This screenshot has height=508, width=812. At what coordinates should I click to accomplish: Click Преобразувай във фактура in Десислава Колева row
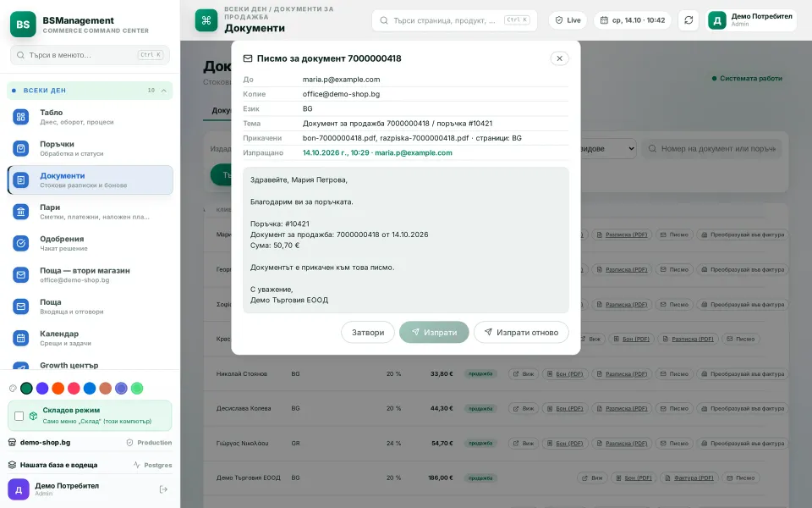click(x=742, y=408)
